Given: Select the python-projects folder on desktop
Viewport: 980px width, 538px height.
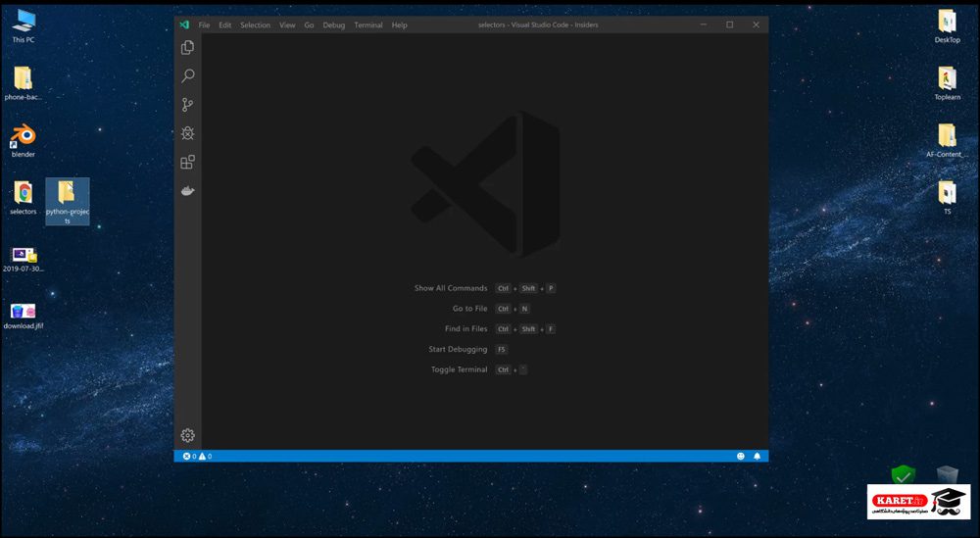Looking at the screenshot, I should tap(68, 201).
